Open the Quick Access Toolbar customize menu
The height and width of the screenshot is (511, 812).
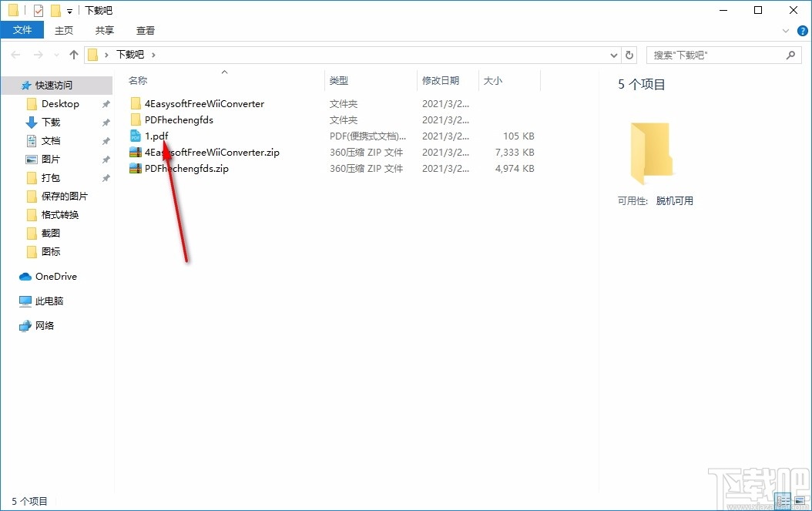68,10
